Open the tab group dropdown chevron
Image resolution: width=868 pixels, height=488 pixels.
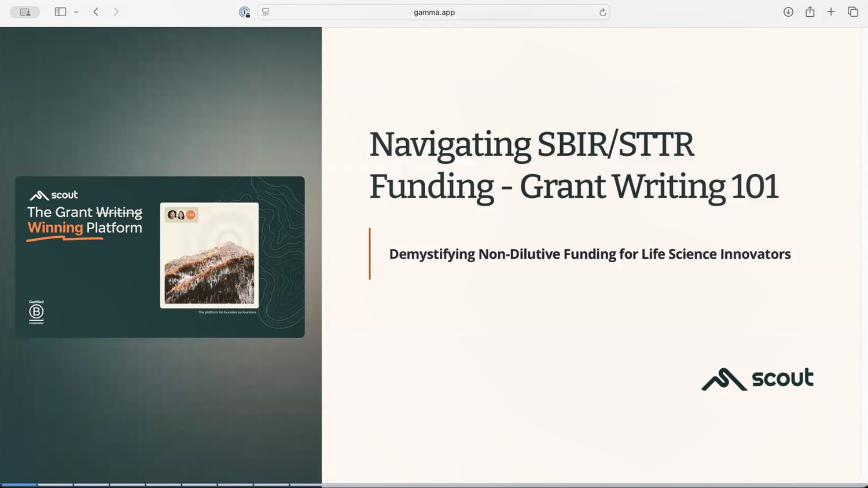(76, 12)
